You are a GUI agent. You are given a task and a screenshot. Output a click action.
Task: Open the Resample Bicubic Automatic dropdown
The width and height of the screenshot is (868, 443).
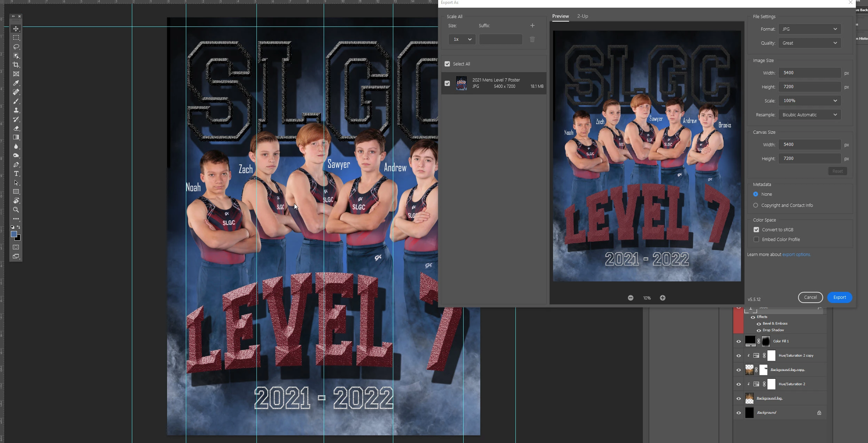(810, 115)
